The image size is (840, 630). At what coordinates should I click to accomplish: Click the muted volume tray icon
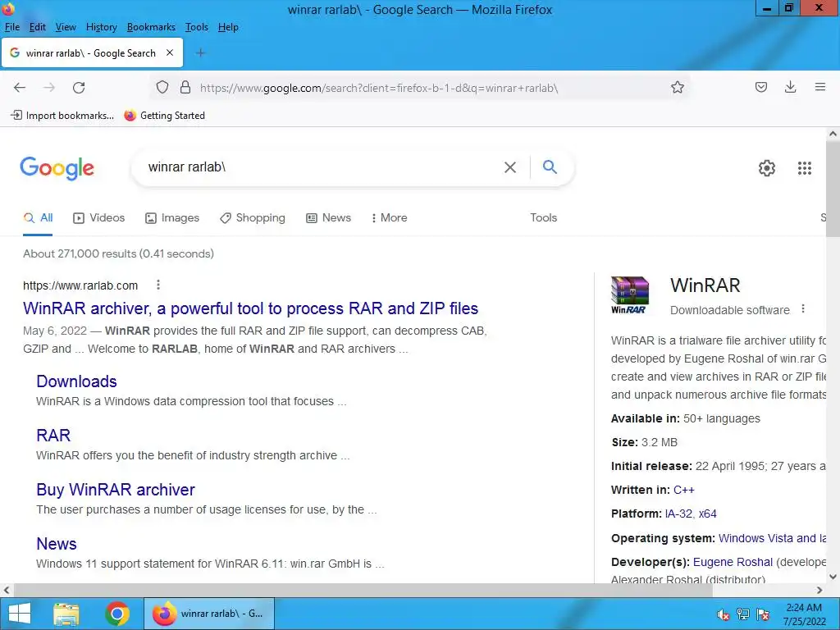point(724,614)
